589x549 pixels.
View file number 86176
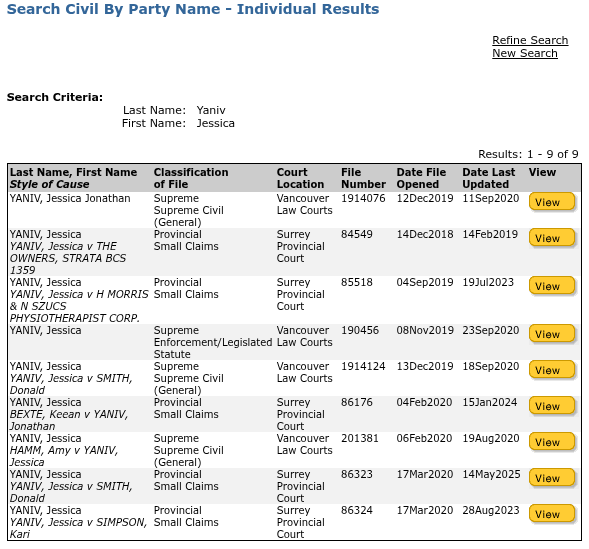[552, 406]
